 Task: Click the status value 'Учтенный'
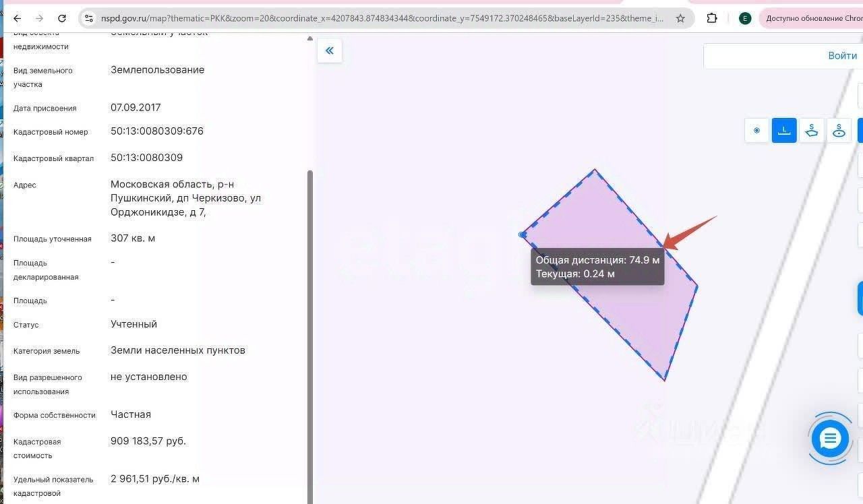133,324
